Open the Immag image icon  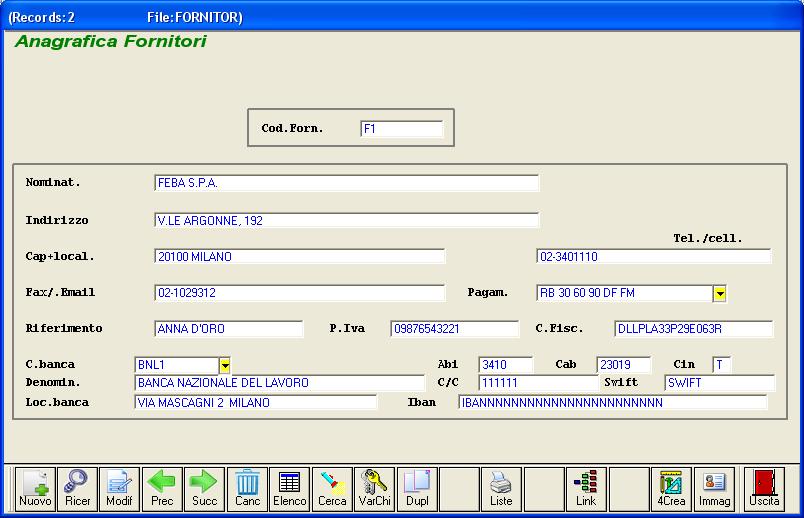[x=714, y=489]
